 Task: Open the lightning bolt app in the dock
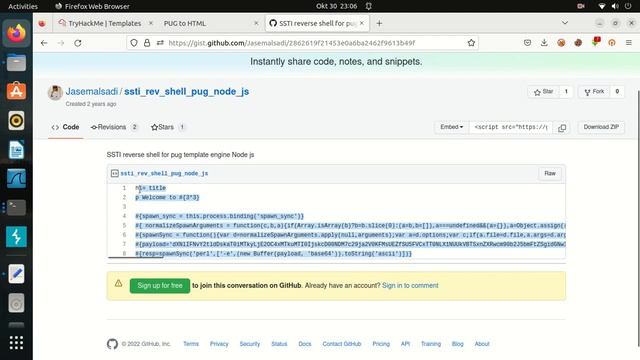tap(16, 237)
